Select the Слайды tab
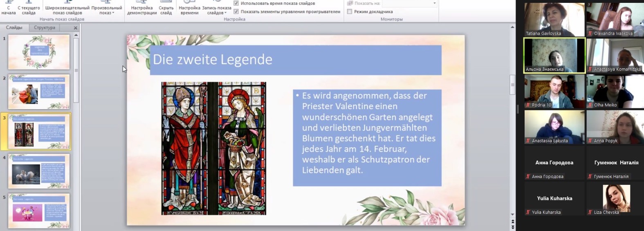Screen dimensions: 644x231 14,28
